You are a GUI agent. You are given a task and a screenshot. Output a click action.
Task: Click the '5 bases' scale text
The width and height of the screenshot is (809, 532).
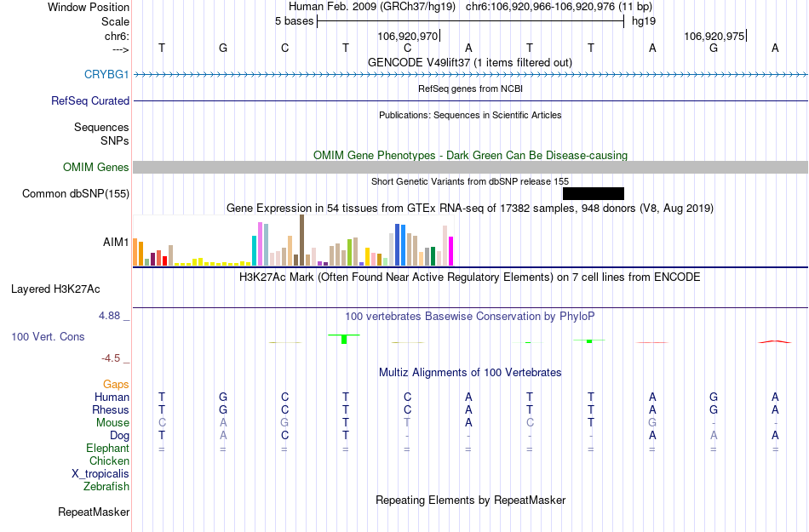pos(294,21)
